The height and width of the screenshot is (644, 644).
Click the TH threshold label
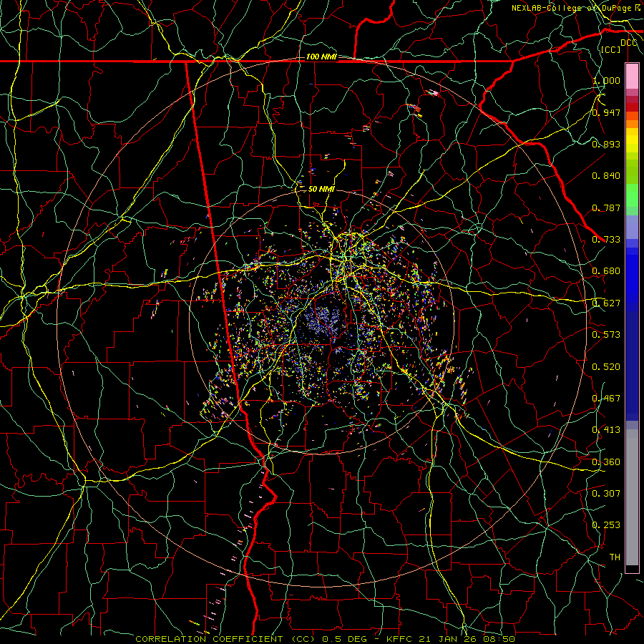click(x=615, y=557)
